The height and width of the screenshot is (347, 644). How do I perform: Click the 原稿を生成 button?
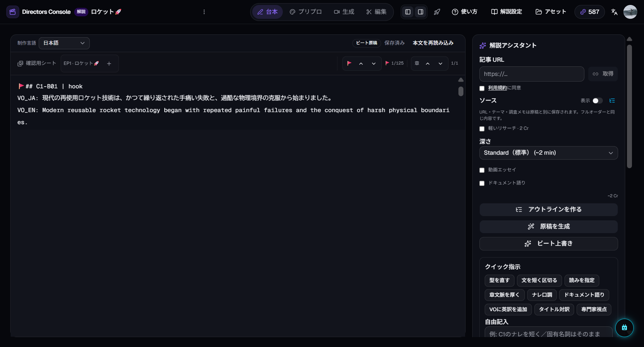click(x=549, y=226)
